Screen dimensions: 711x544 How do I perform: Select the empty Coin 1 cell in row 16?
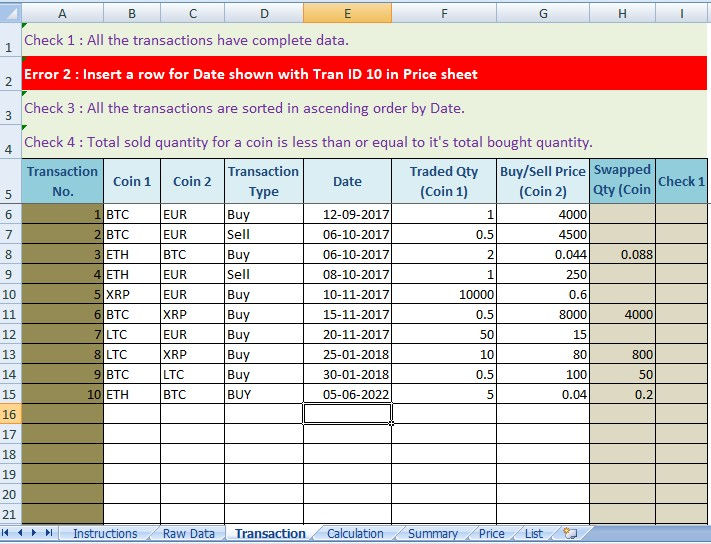click(x=131, y=414)
